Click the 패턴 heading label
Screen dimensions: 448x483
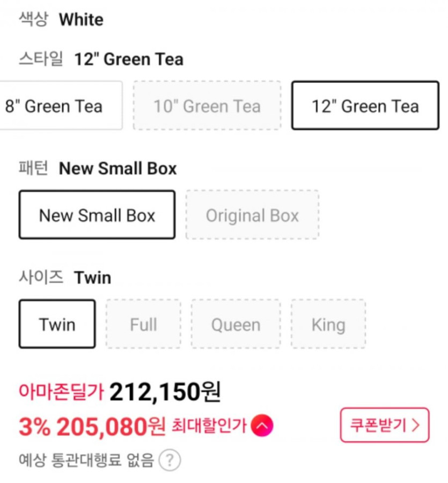[33, 168]
